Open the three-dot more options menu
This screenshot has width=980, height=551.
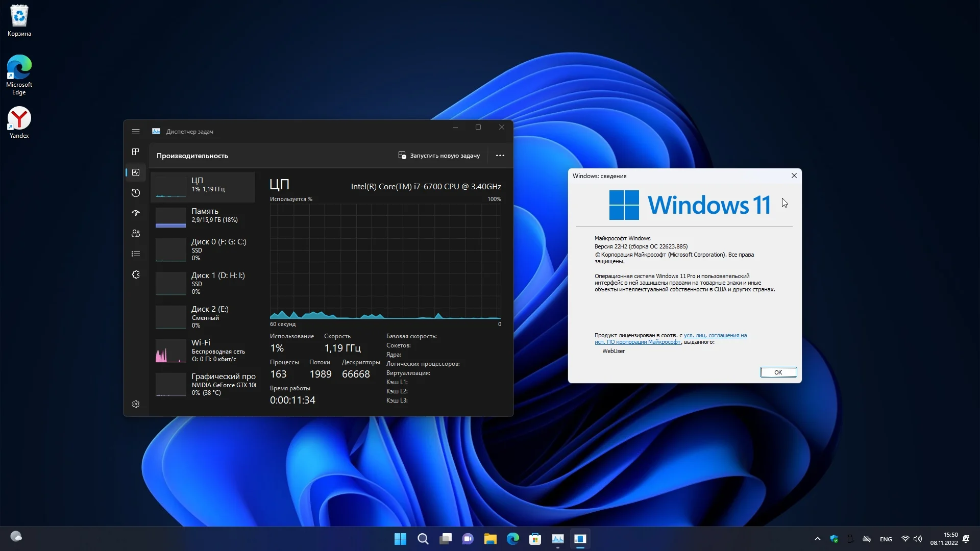[500, 156]
